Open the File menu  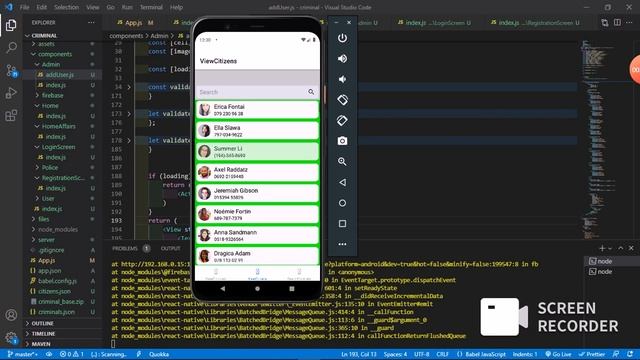pyautogui.click(x=24, y=7)
